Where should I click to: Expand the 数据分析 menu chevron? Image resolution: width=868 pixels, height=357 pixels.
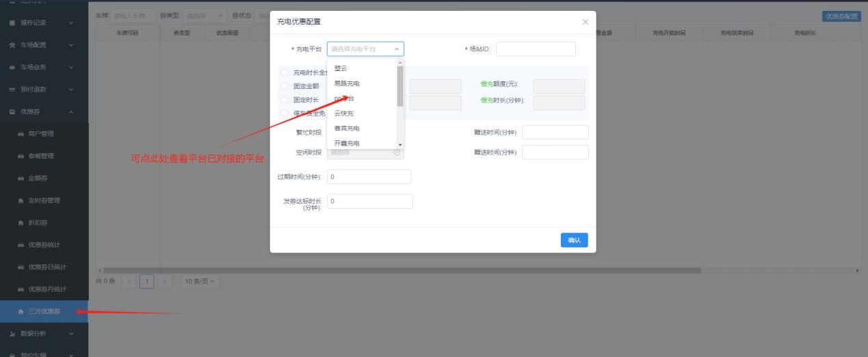72,334
